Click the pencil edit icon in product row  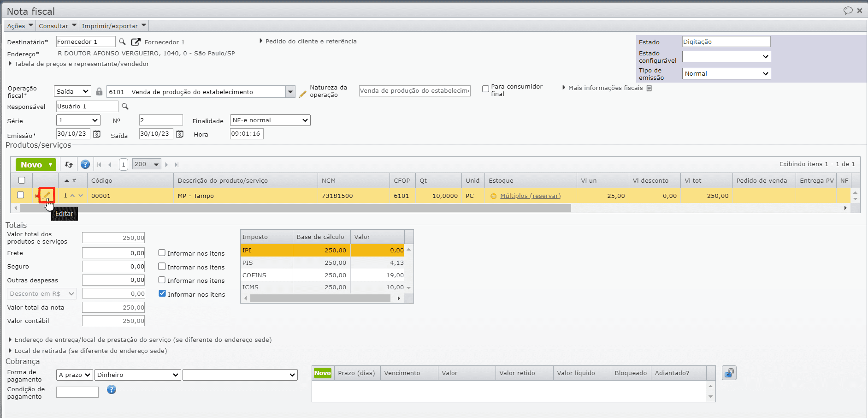[47, 196]
